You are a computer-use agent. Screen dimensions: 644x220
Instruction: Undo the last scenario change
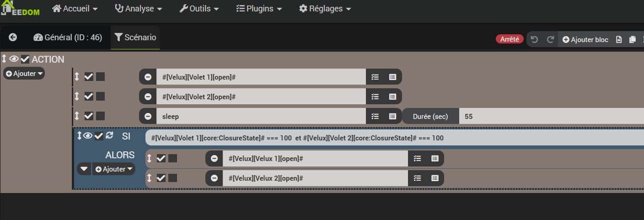tap(534, 39)
